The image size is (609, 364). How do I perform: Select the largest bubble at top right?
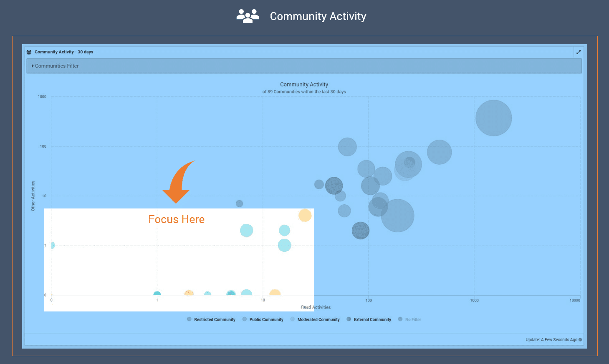tap(493, 118)
